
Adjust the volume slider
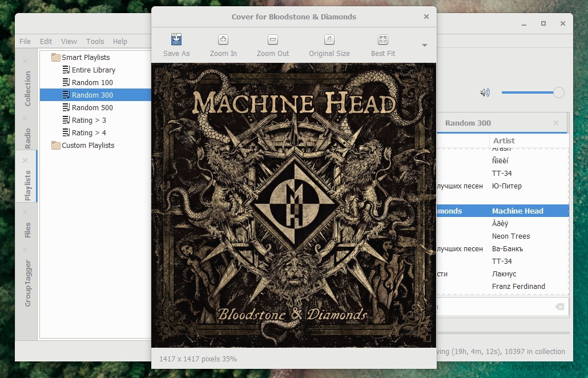click(x=533, y=93)
